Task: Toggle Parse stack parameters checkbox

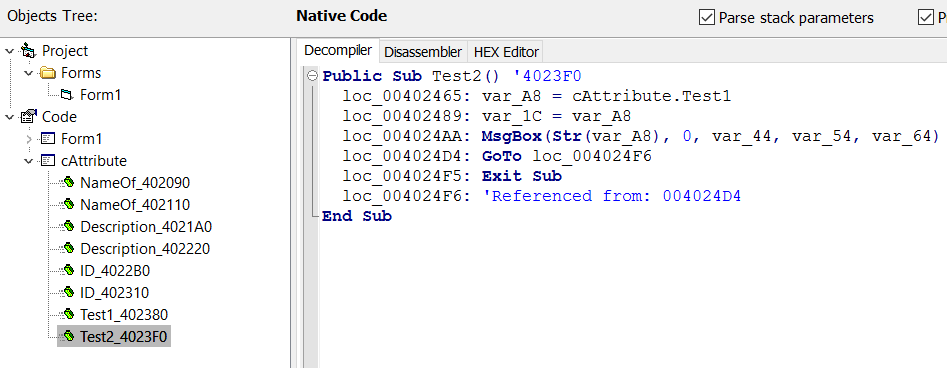Action: click(707, 18)
